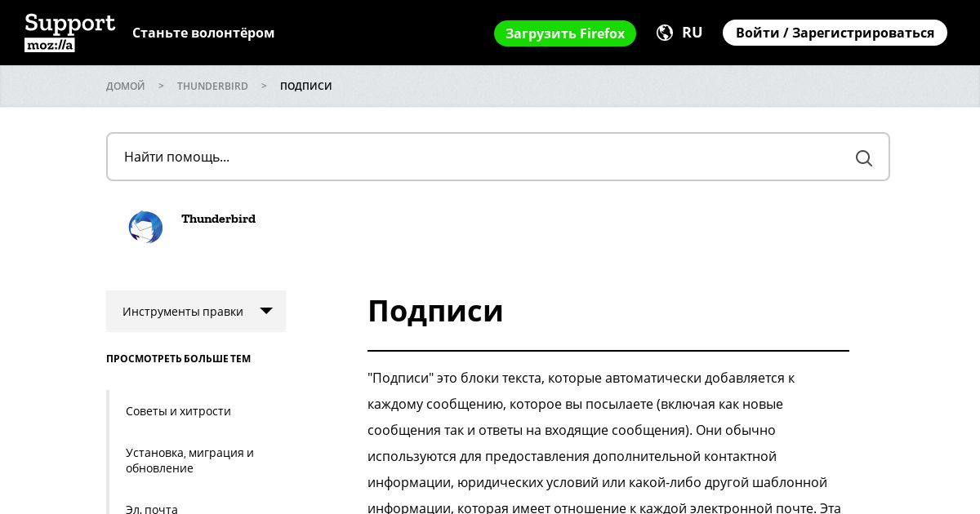Open Советы и хитрости topic
The image size is (980, 514).
point(178,411)
